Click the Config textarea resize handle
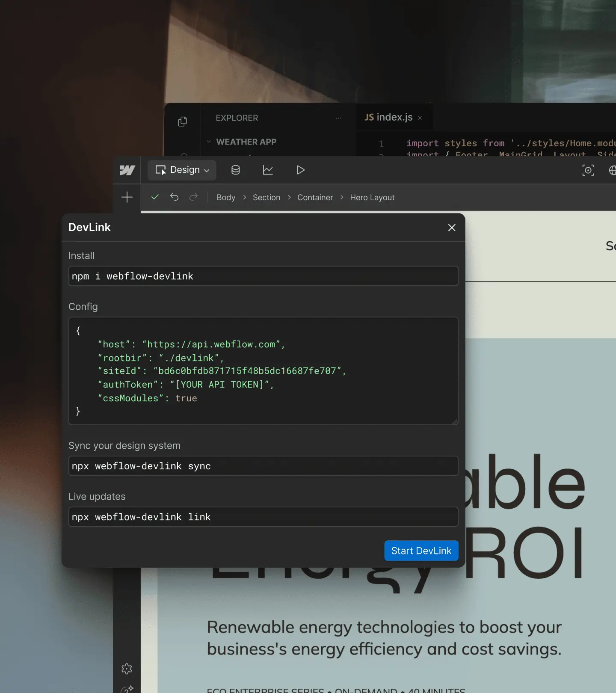Screen dimensions: 616x693 (455, 421)
